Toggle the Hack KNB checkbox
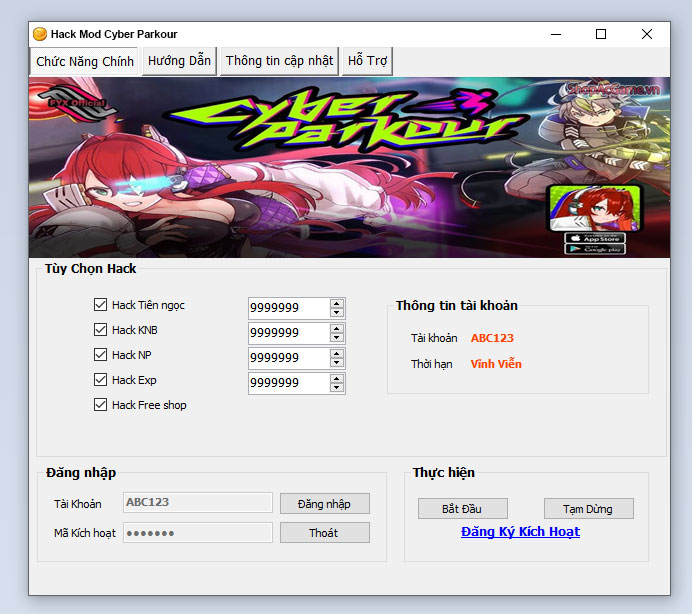This screenshot has width=693, height=616. [x=100, y=330]
